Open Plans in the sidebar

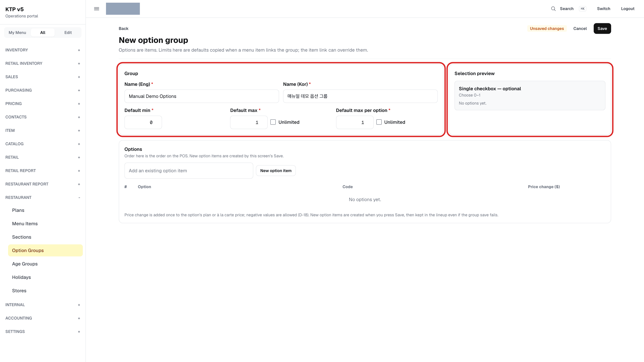coord(45,210)
